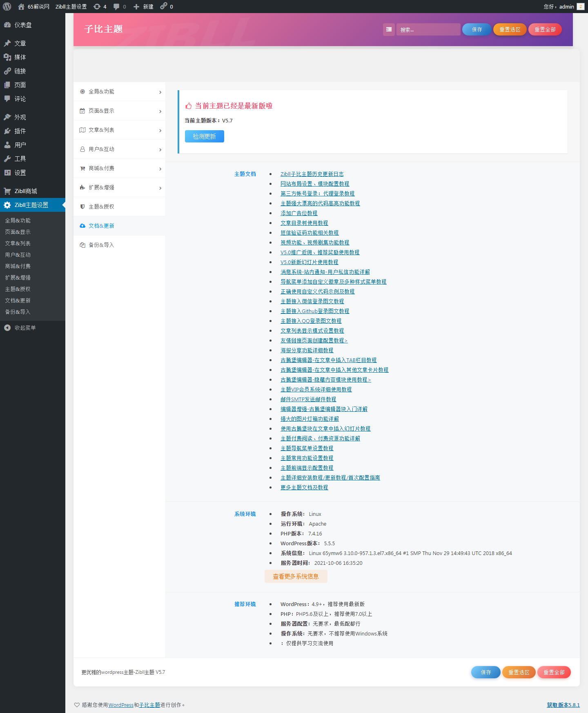The image size is (588, 713).
Task: Open 文章目录树使用教程 link
Action: point(304,223)
